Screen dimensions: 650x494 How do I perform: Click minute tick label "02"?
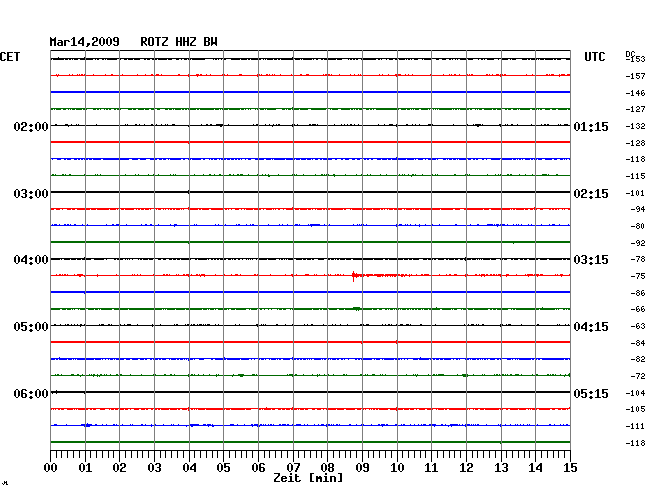coord(119,468)
